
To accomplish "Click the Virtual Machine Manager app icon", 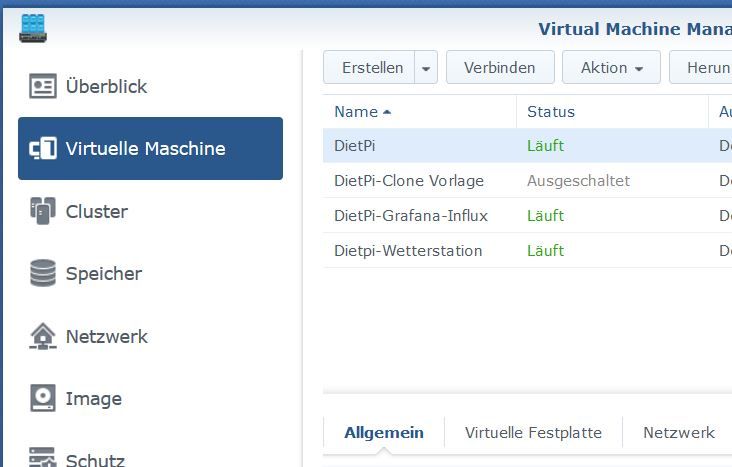I will 33,27.
